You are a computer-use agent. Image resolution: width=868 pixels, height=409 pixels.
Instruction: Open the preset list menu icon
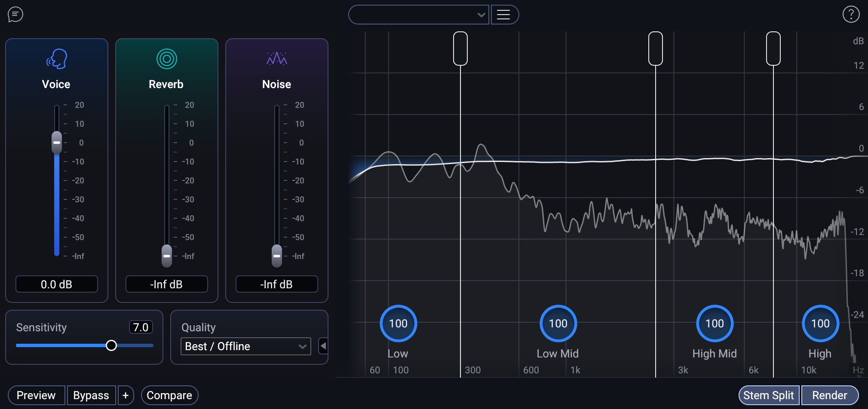[x=504, y=15]
